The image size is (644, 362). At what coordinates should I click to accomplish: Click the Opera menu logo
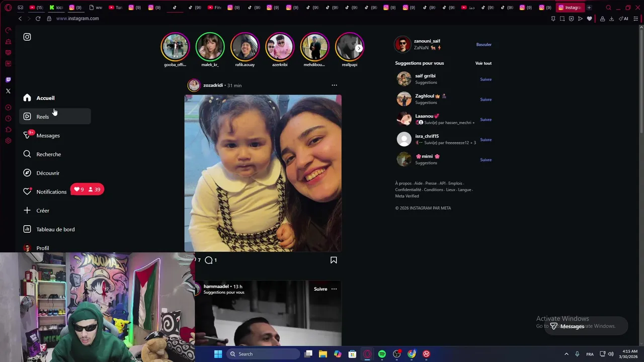tap(8, 8)
